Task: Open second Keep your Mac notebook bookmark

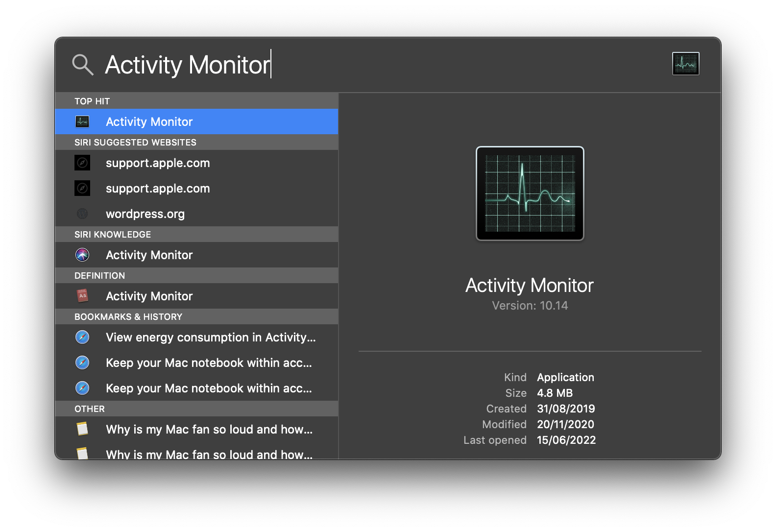Action: (196, 388)
